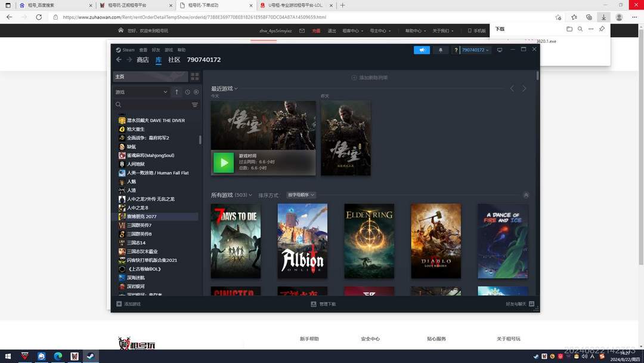Pin the Edge downloads panel
The height and width of the screenshot is (363, 644).
[x=602, y=29]
